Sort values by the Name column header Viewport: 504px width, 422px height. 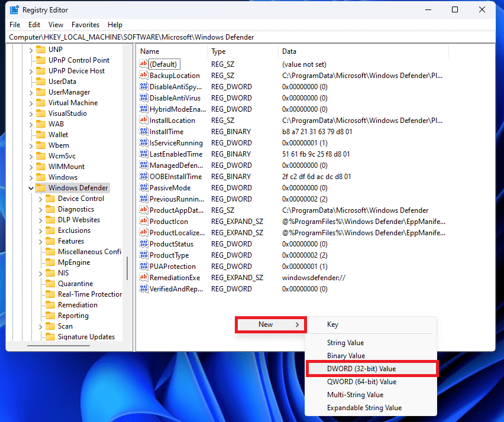173,51
